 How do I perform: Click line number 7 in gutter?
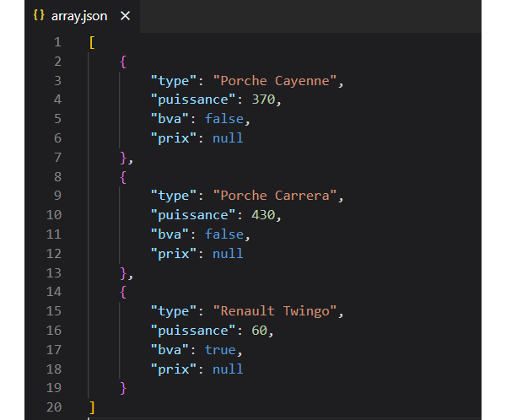57,158
